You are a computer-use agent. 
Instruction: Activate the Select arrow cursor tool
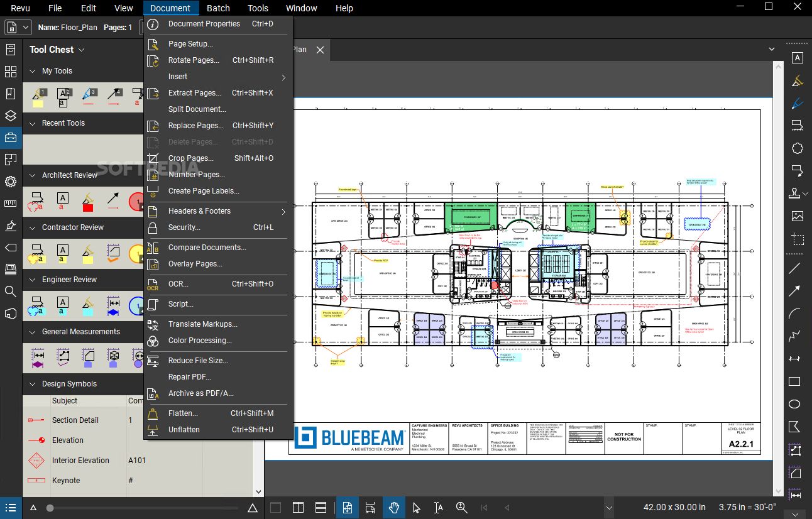coord(416,508)
